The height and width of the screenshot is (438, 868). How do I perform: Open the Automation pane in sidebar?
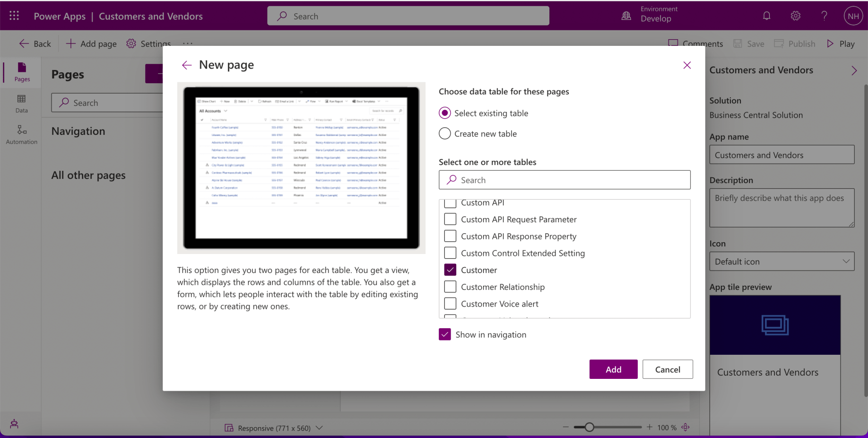pyautogui.click(x=22, y=134)
